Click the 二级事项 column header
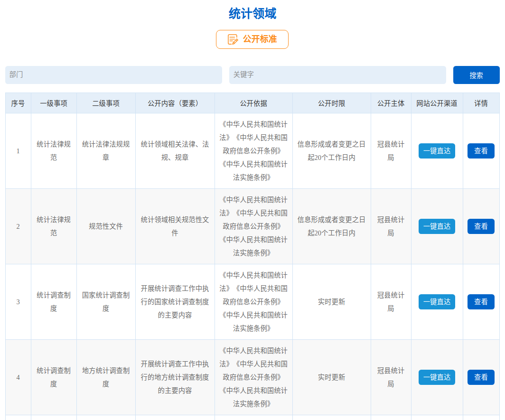505x420 pixels. pos(106,103)
